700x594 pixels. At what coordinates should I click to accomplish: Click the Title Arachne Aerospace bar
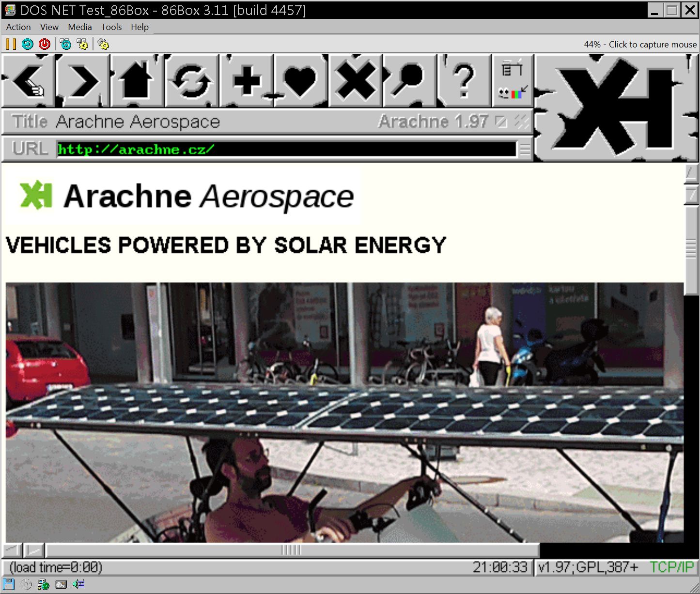coord(267,122)
